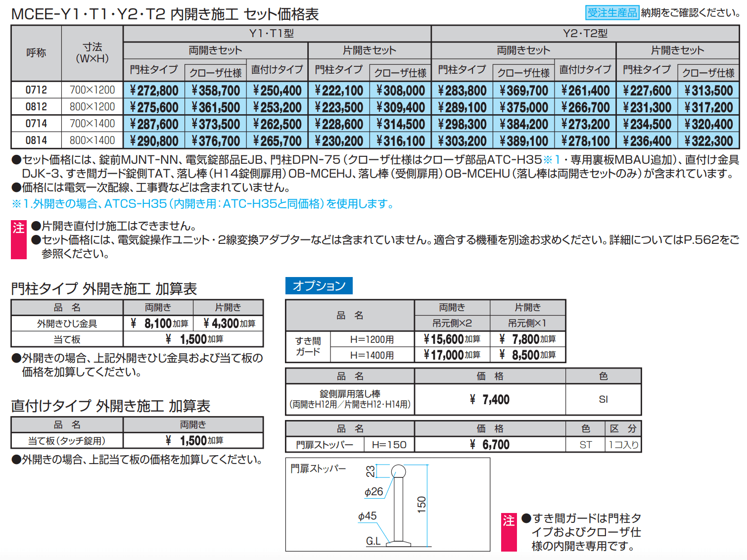The height and width of the screenshot is (560, 747).
Task: Click the 直付けタイプ 外開き施工 加算表 heading
Action: click(x=111, y=406)
